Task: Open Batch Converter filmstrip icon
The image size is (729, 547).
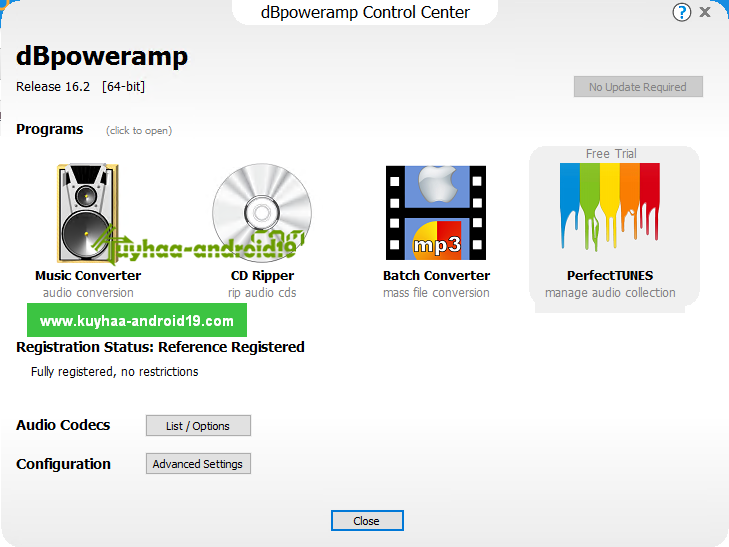Action: click(436, 213)
